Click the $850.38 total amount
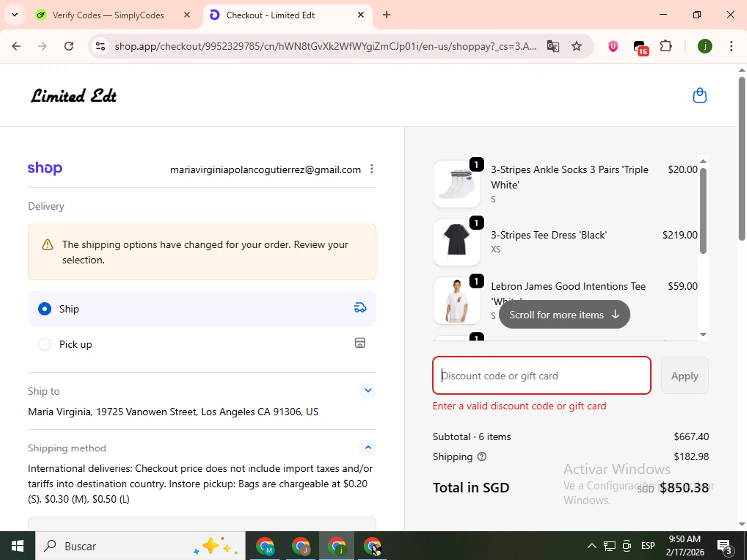Screen dimensions: 747x560 point(684,488)
